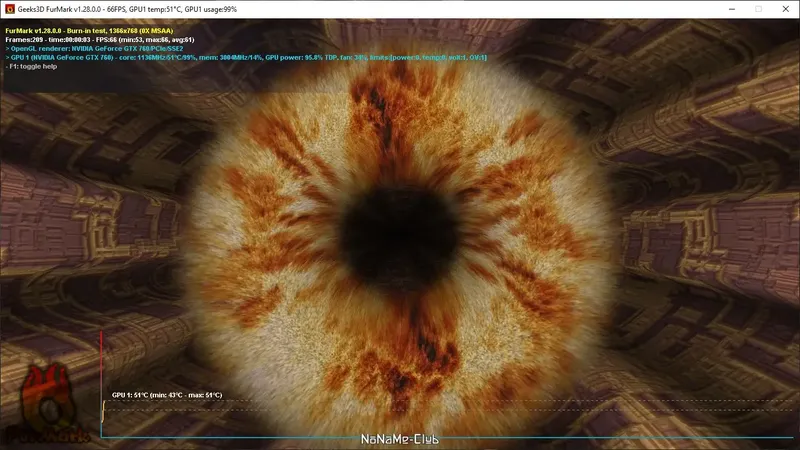Click the 'FurMark v1.28.0.0 - Burn-in test' line
Screen dimensions: 800x450
pos(89,31)
